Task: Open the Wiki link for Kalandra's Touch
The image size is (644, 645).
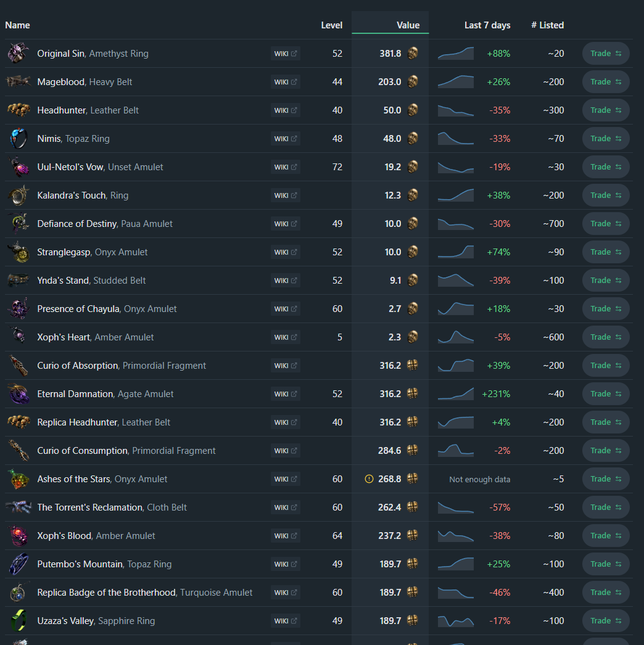Action: (286, 195)
